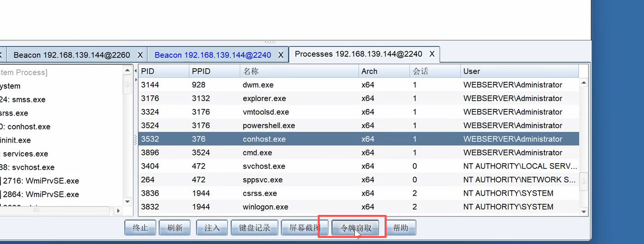
Task: Sort by the Arch column header
Action: point(384,71)
